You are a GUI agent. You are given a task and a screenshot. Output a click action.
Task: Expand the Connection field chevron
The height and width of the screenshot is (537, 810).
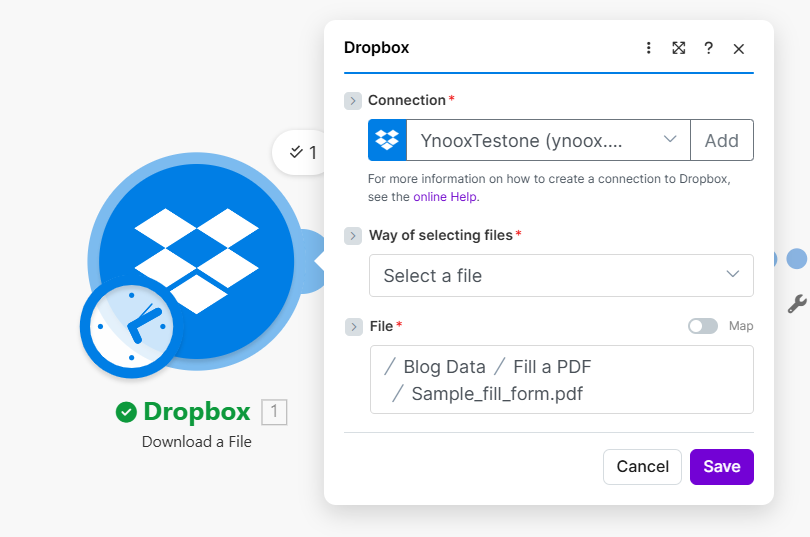tap(353, 101)
